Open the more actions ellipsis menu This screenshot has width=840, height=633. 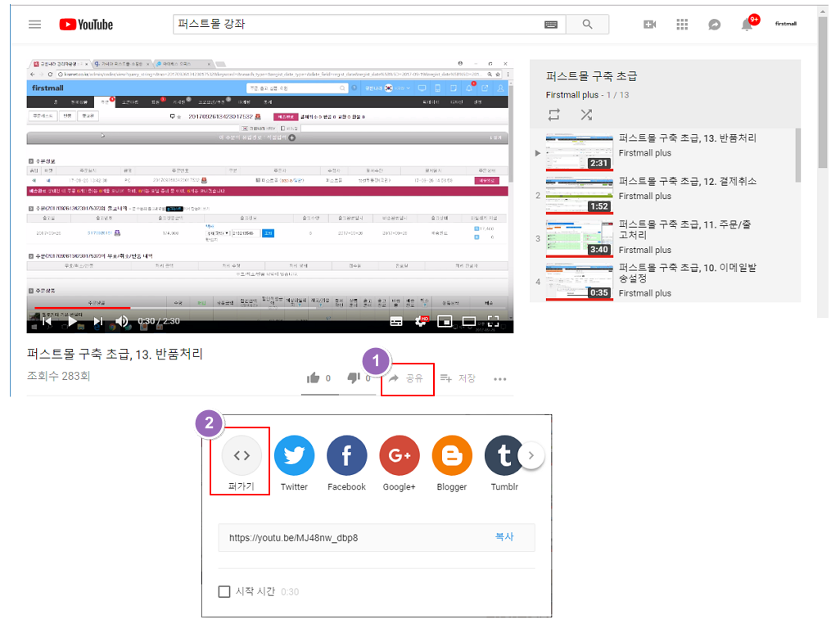coord(499,379)
